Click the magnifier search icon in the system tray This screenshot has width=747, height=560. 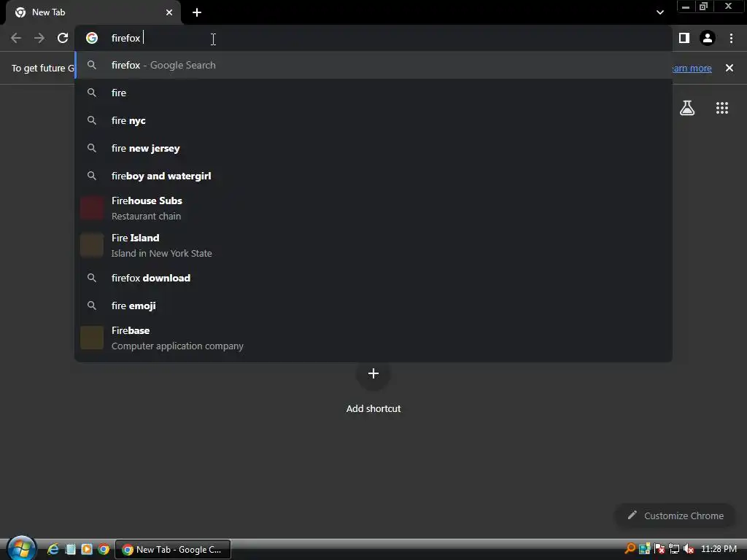[x=630, y=548]
